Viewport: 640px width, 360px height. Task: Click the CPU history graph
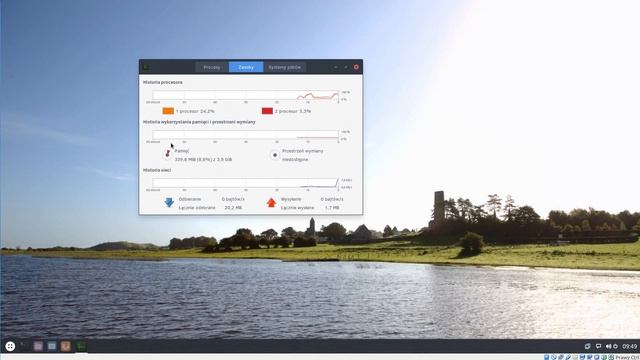click(245, 95)
